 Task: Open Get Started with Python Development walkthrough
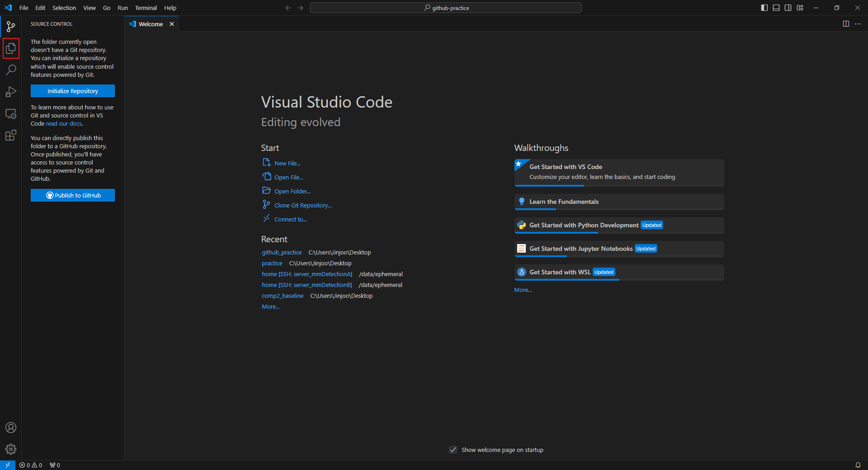(619, 226)
